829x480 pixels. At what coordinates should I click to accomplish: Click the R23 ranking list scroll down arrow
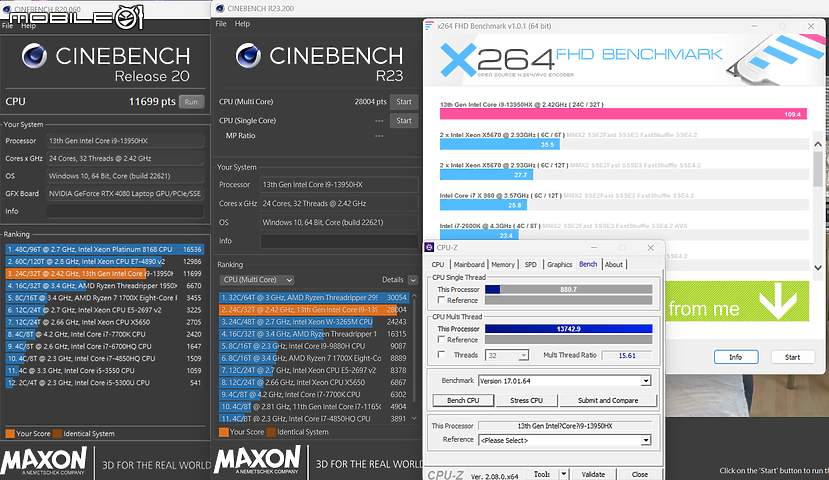pyautogui.click(x=414, y=419)
